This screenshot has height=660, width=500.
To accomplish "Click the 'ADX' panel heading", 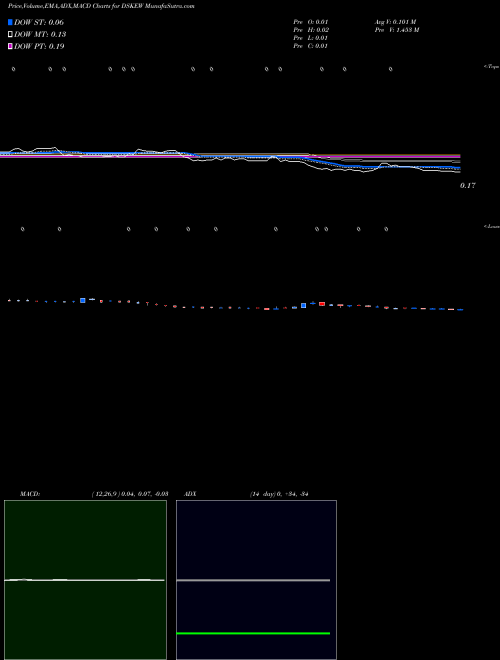I will click(190, 494).
